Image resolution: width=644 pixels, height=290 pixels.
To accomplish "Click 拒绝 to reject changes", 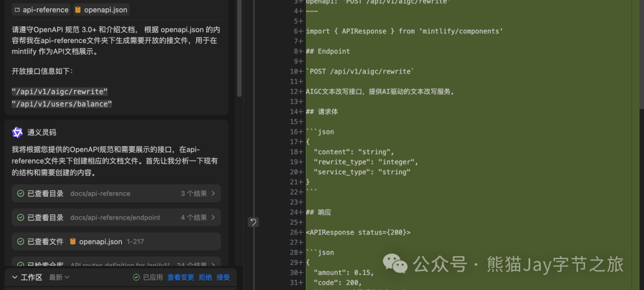I will pos(205,277).
